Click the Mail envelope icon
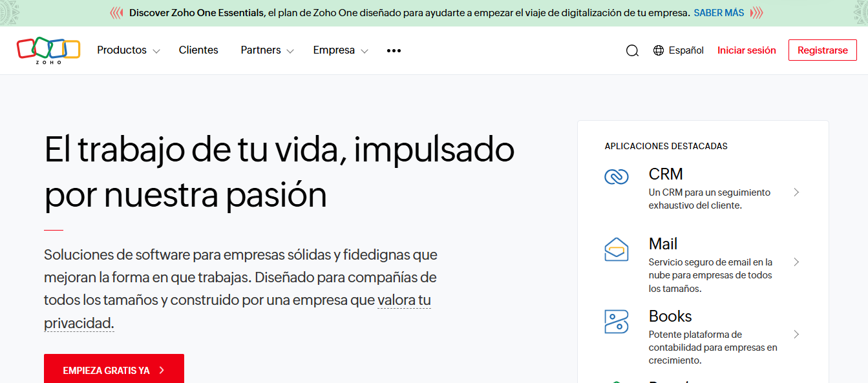The width and height of the screenshot is (868, 383). point(616,248)
